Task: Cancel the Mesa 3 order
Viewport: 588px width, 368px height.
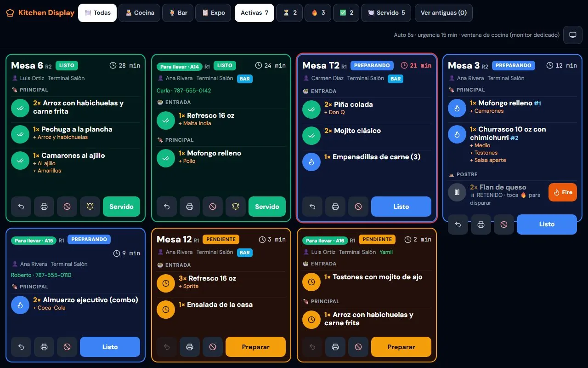Action: point(504,224)
